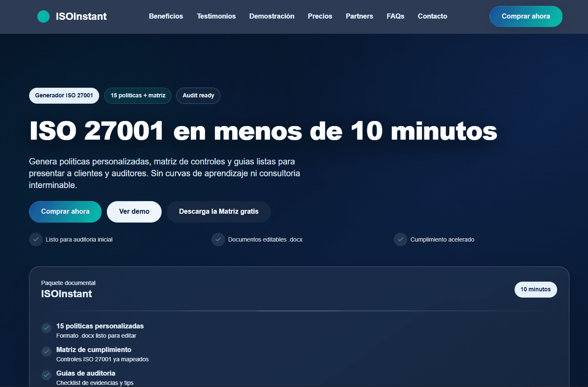Screen dimensions: 588x387
Task: Select the Partners nav link
Action: [359, 16]
